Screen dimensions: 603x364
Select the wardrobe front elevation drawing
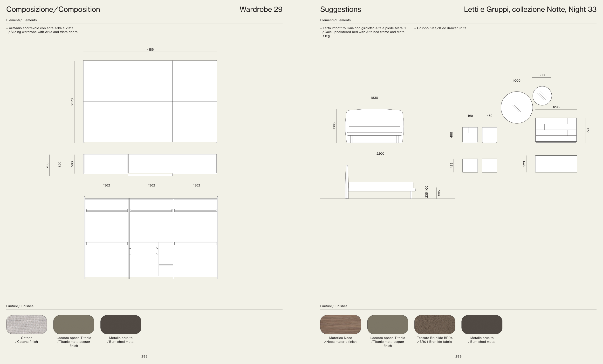[x=150, y=101]
